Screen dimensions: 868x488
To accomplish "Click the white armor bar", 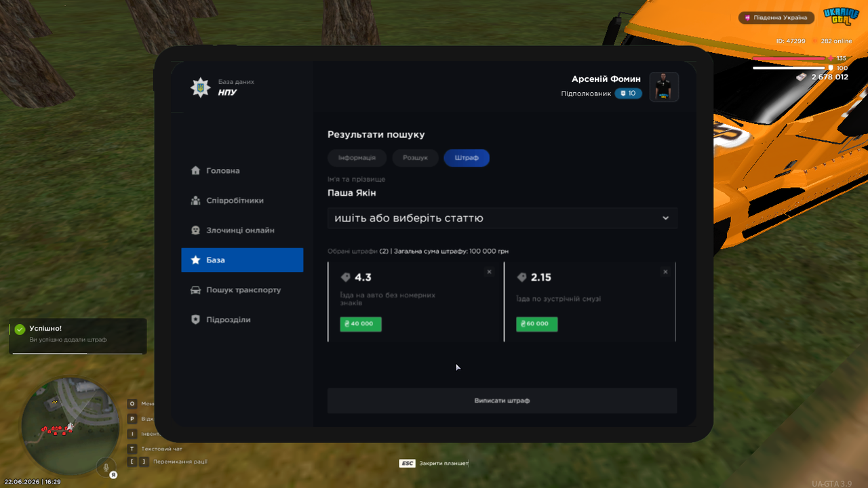I will (790, 68).
